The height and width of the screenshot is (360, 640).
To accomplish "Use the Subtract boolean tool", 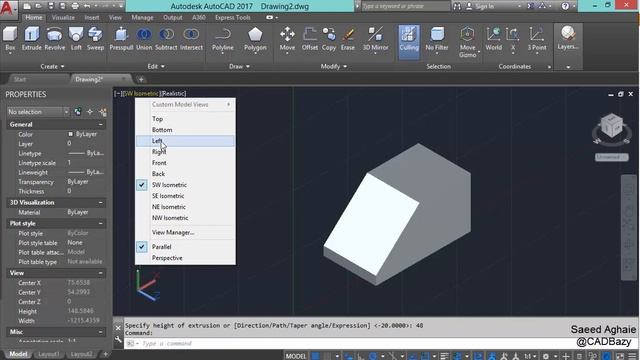I will [166, 39].
